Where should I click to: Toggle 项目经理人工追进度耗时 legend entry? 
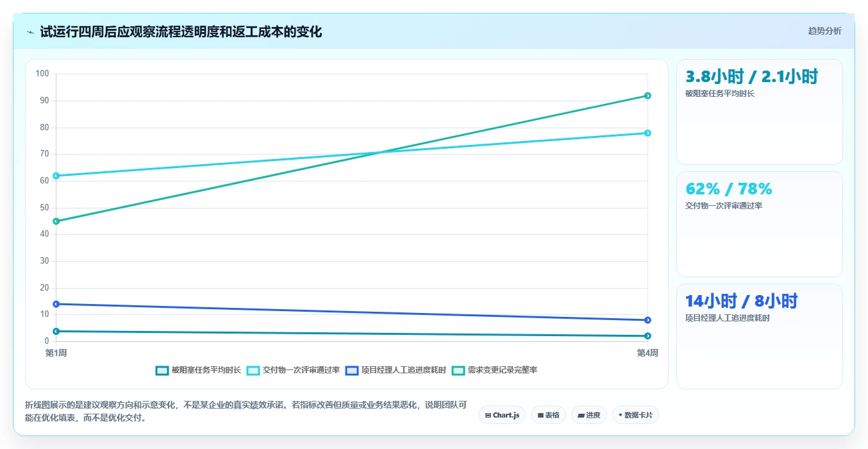point(396,370)
